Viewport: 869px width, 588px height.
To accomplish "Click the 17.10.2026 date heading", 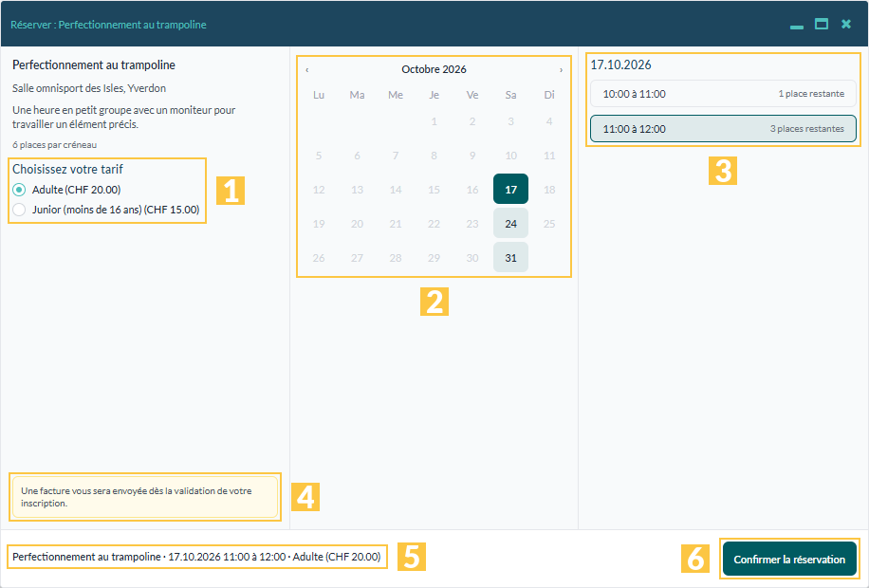I will [x=620, y=64].
